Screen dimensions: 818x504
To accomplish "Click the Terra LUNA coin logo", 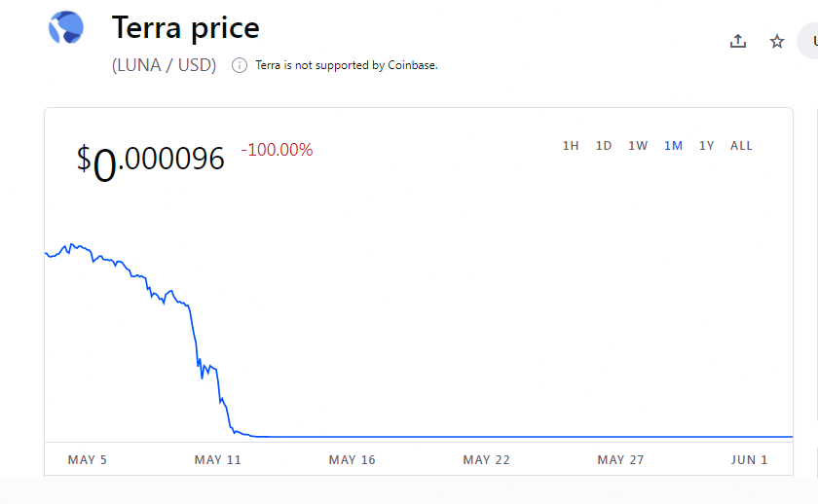I will pos(66,27).
